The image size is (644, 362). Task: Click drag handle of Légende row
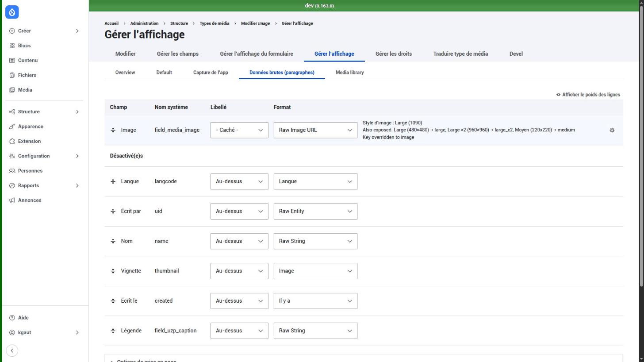(113, 331)
